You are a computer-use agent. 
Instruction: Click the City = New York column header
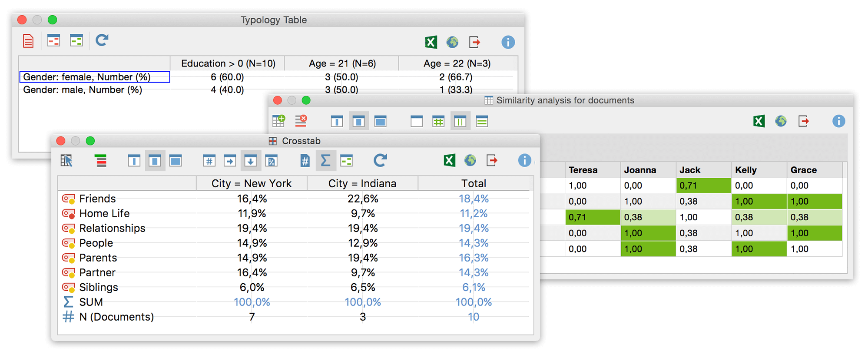[x=252, y=183]
